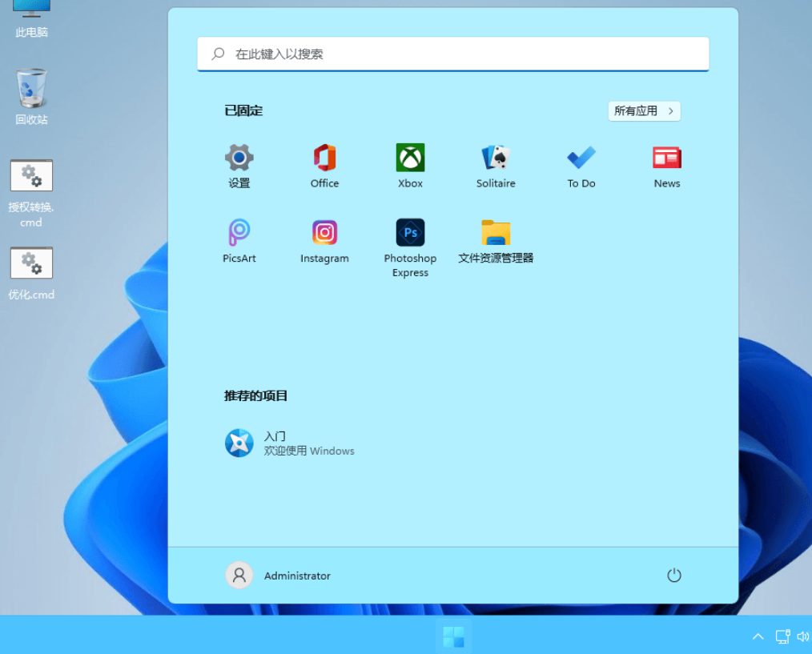
Task: Launch the Office app
Action: [x=324, y=167]
